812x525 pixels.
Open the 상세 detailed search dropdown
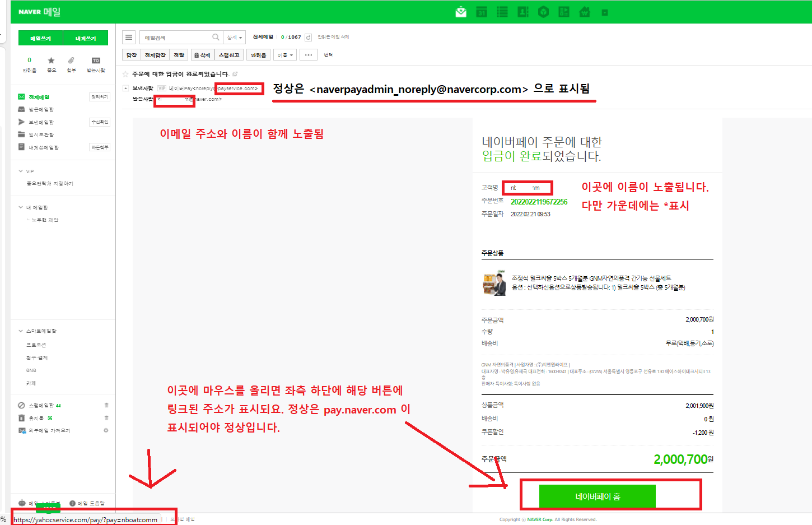tap(235, 38)
